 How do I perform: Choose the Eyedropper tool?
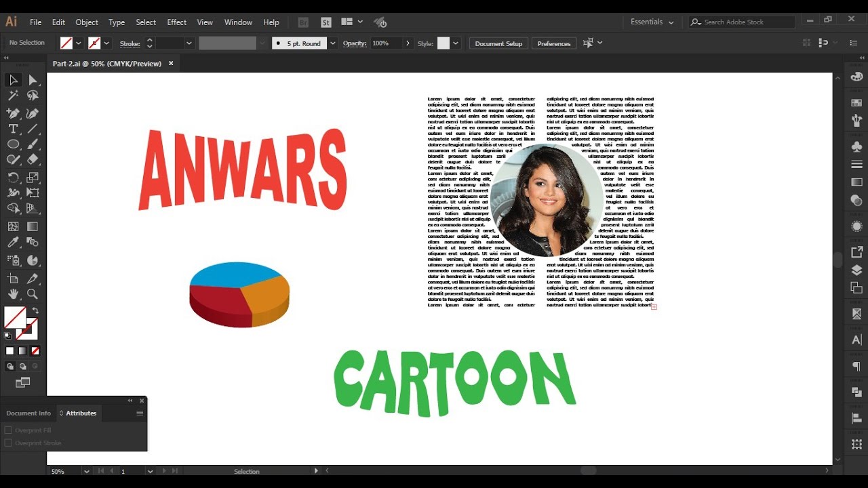[13, 242]
